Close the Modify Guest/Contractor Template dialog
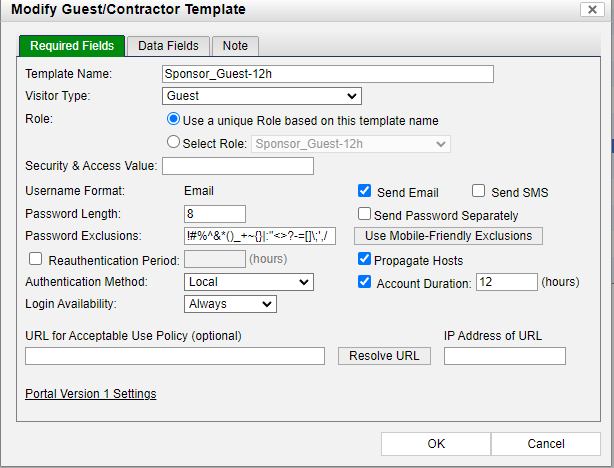The image size is (614, 468). coord(590,10)
